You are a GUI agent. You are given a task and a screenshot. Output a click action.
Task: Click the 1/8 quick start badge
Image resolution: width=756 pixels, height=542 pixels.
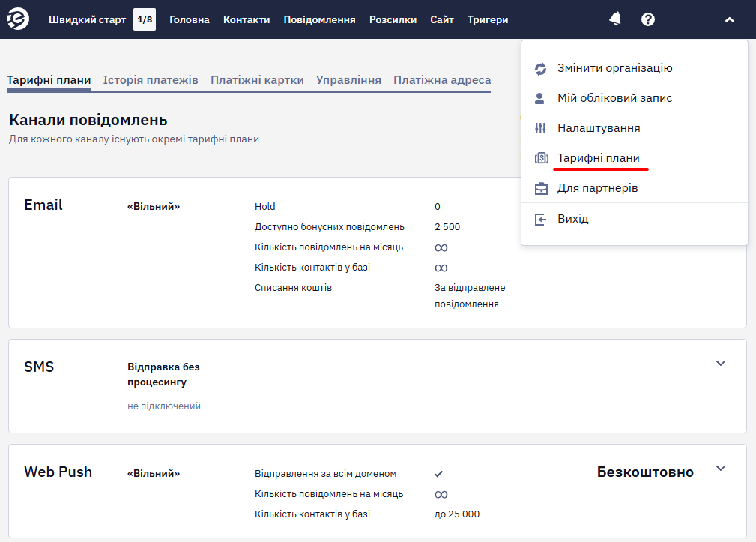tap(145, 19)
